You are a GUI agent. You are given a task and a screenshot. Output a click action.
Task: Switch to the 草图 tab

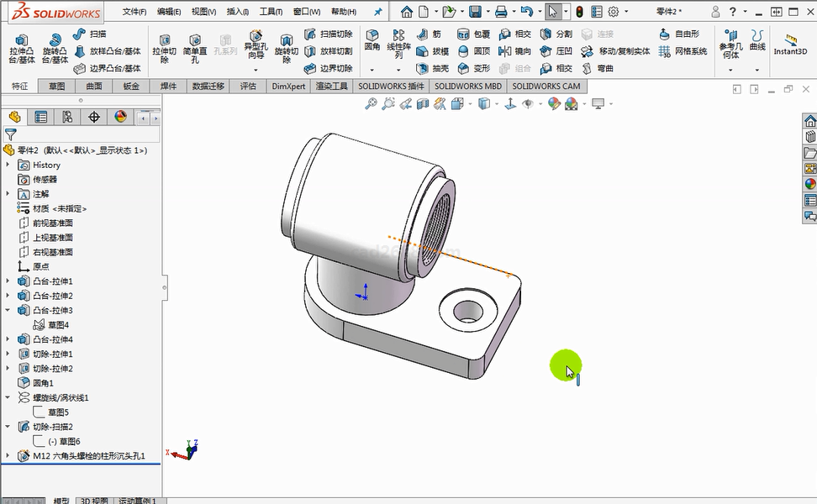tap(56, 87)
